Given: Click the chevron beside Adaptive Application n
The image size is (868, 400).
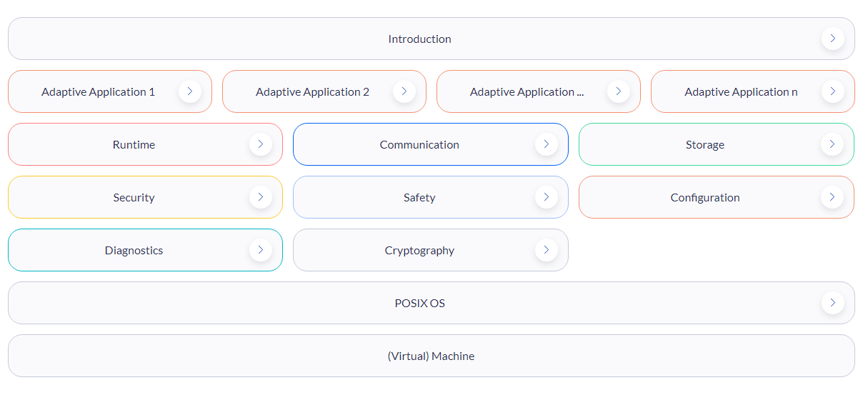Looking at the screenshot, I should pos(832,91).
